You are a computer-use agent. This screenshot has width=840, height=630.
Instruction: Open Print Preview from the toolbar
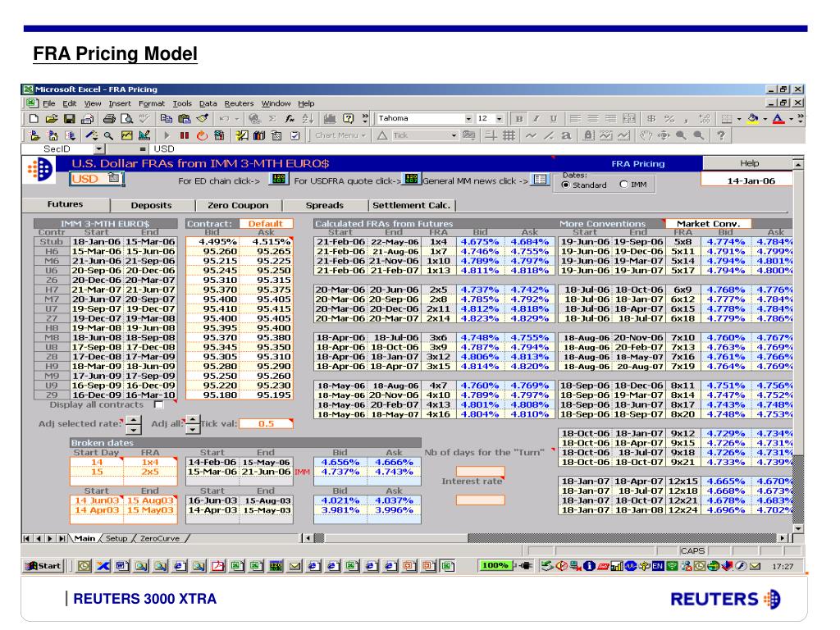[x=127, y=119]
